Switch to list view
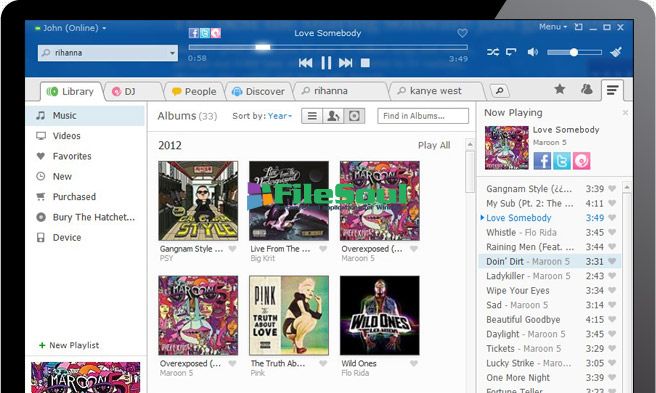The height and width of the screenshot is (393, 656). click(312, 116)
